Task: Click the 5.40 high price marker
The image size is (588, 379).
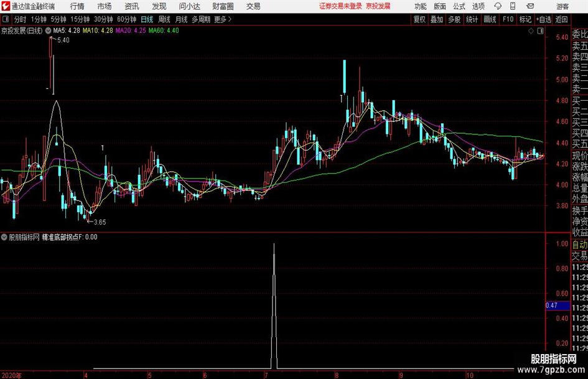Action: tap(63, 40)
